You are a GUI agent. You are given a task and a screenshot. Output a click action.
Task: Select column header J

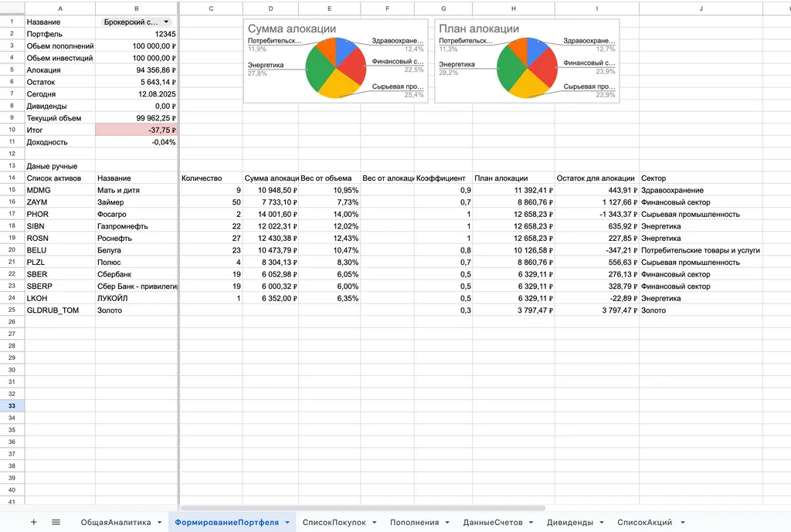(x=701, y=8)
